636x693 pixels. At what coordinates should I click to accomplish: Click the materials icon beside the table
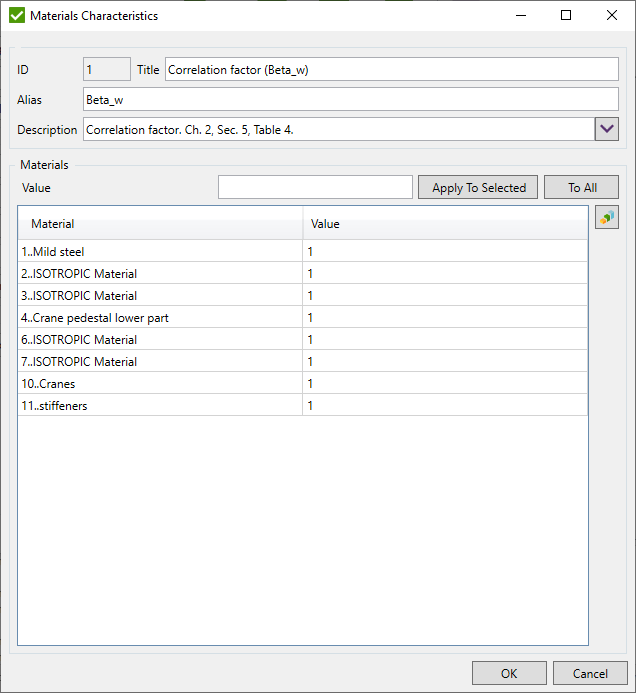pyautogui.click(x=606, y=217)
